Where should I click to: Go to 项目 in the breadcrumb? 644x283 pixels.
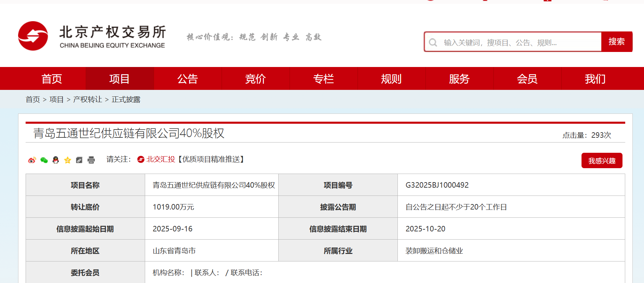[x=57, y=99]
